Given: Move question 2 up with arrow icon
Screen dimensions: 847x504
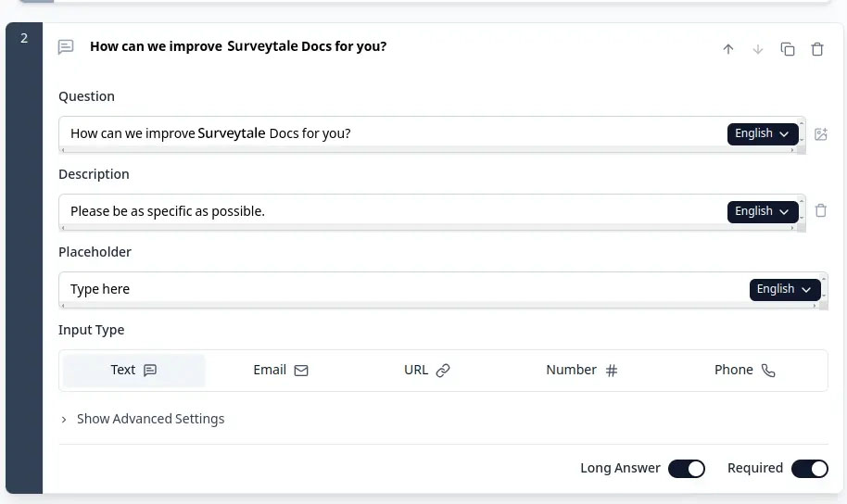Looking at the screenshot, I should [728, 49].
